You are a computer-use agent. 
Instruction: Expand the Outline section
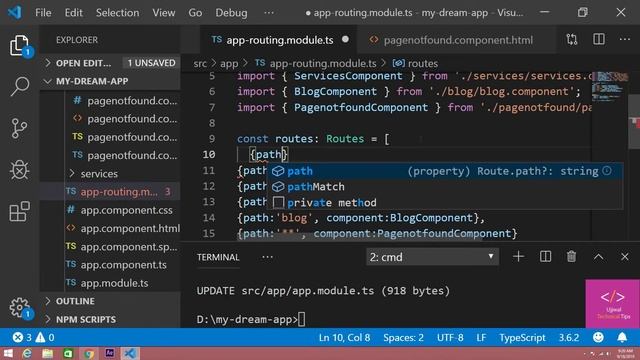[x=111, y=301]
